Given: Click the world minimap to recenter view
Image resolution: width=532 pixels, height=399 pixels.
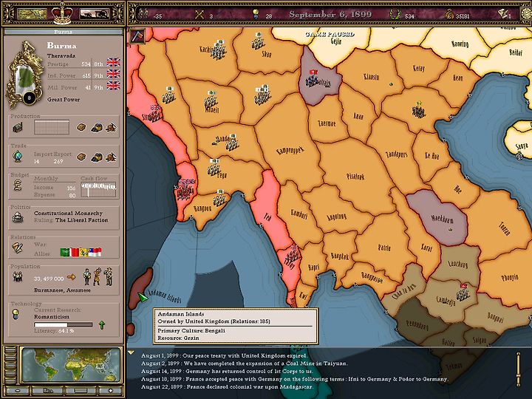Looking at the screenshot, I should click(x=71, y=365).
